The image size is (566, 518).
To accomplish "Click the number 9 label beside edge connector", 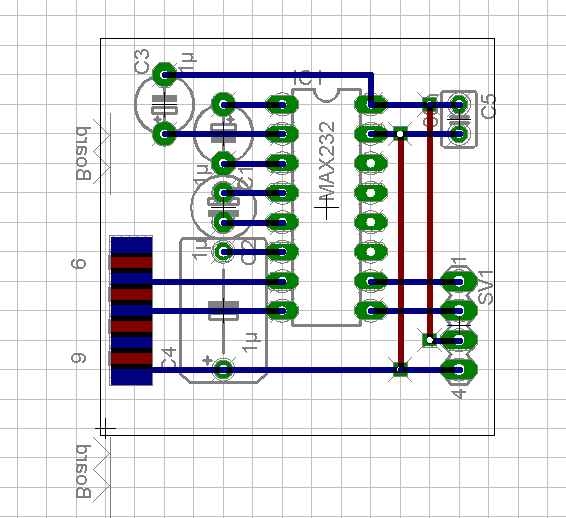I will 78,358.
